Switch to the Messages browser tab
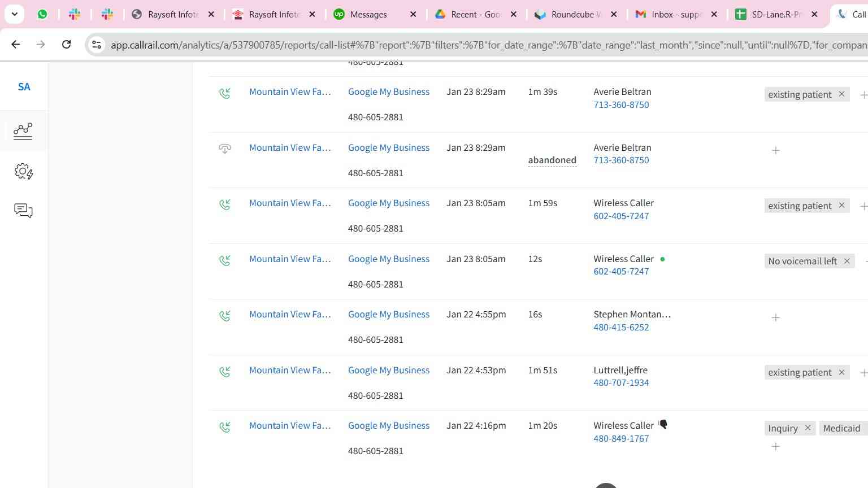Image resolution: width=868 pixels, height=488 pixels. (x=368, y=15)
